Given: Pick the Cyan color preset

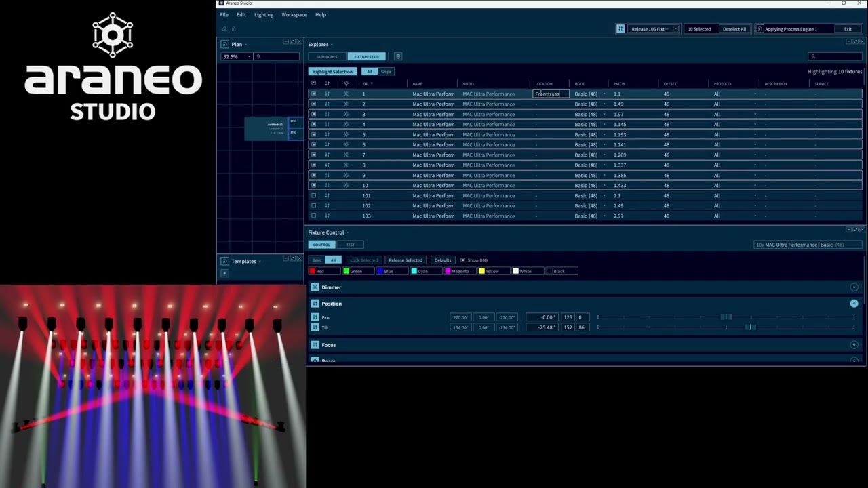Looking at the screenshot, I should (x=427, y=271).
